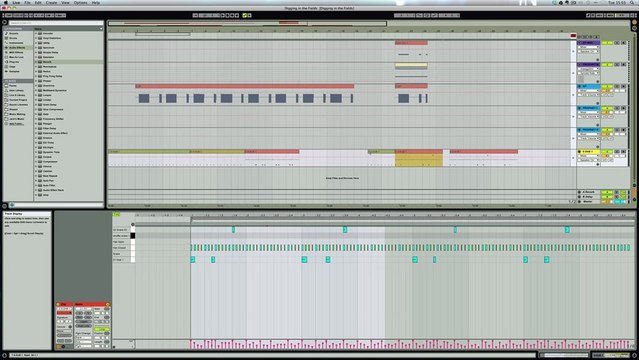Click the browser search field
The image size is (639, 360).
tap(56, 23)
